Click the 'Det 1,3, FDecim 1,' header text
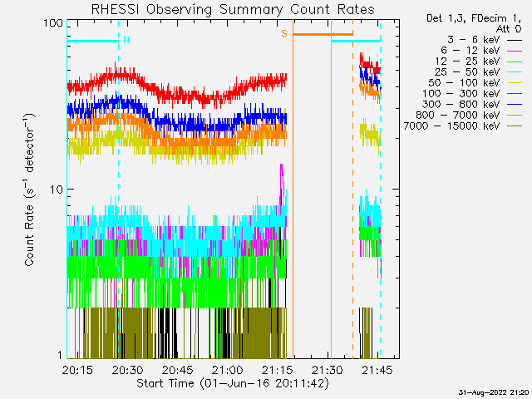 pos(474,18)
